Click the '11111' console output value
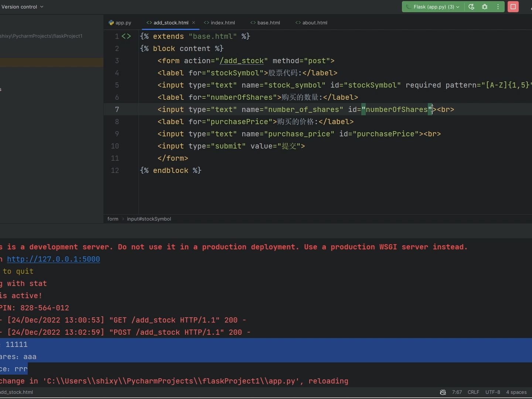 point(17,344)
